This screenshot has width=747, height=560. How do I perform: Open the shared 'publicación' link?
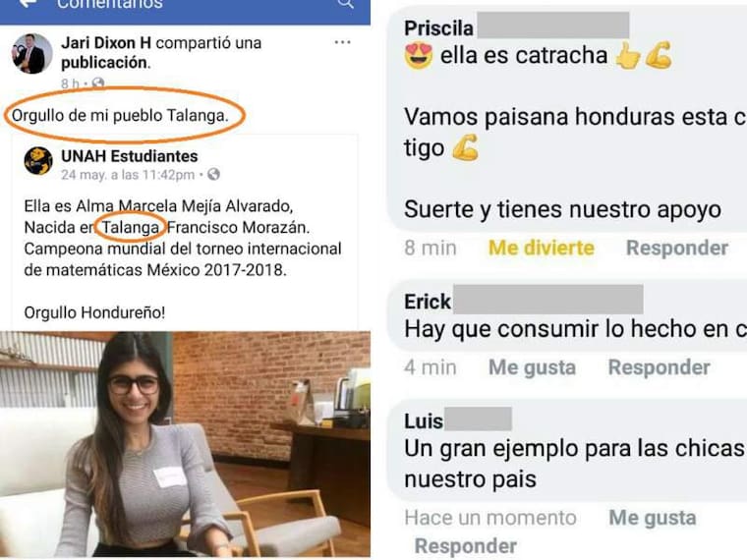[105, 62]
